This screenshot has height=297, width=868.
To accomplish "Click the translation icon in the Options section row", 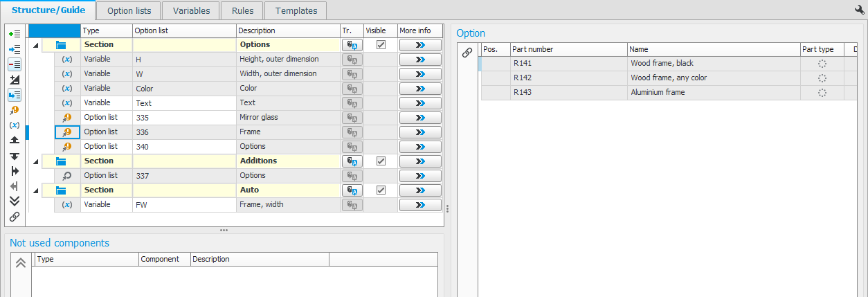I will click(x=352, y=45).
